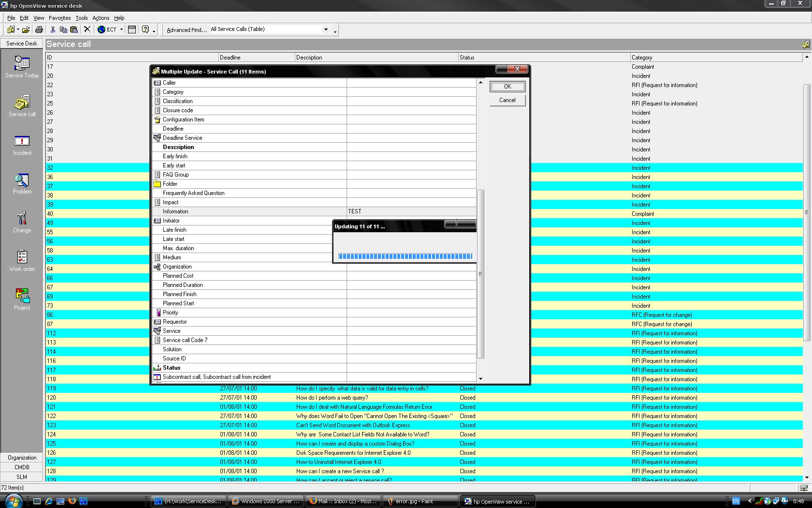Open error.jpg Paint taskbar button
The height and width of the screenshot is (508, 812).
click(420, 501)
